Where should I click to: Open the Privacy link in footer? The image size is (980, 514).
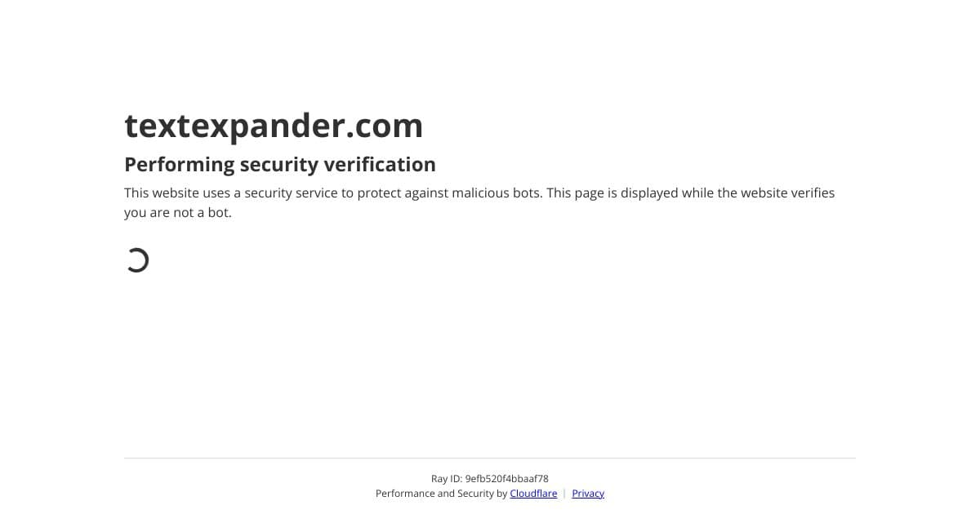coord(588,494)
